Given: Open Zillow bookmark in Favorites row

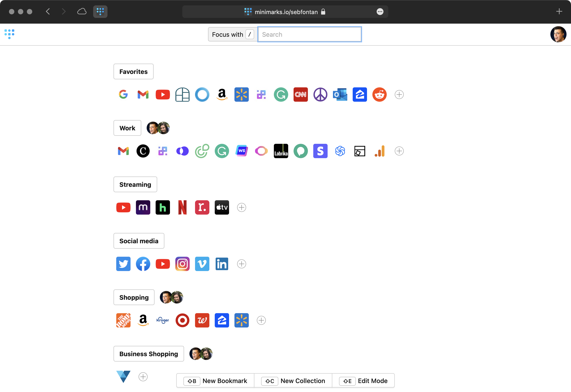Looking at the screenshot, I should pos(360,95).
